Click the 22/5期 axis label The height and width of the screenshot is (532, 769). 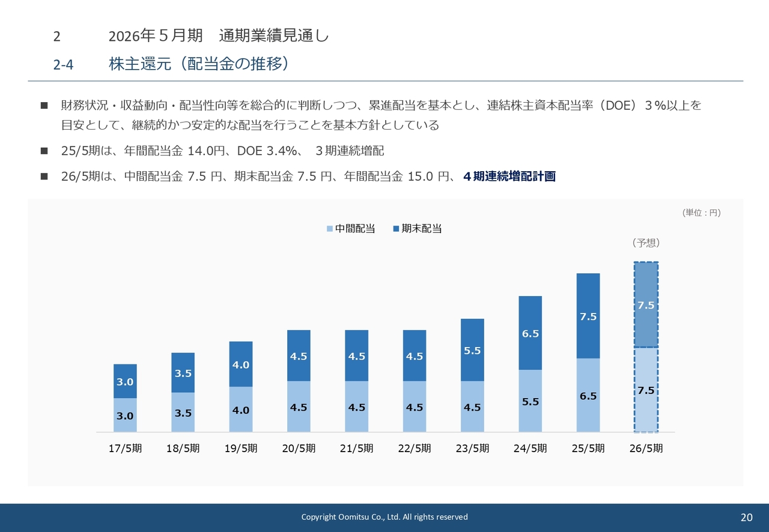click(415, 449)
